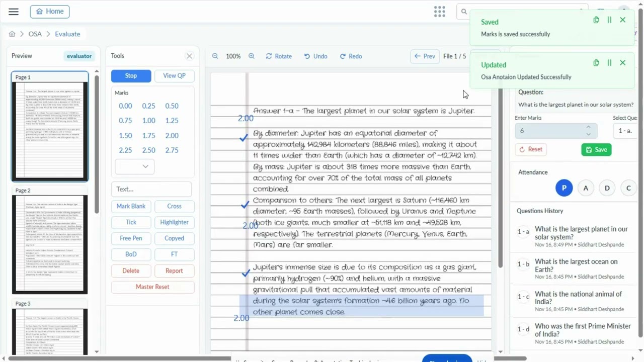Mark attendance as P
The width and height of the screenshot is (644, 362).
564,188
